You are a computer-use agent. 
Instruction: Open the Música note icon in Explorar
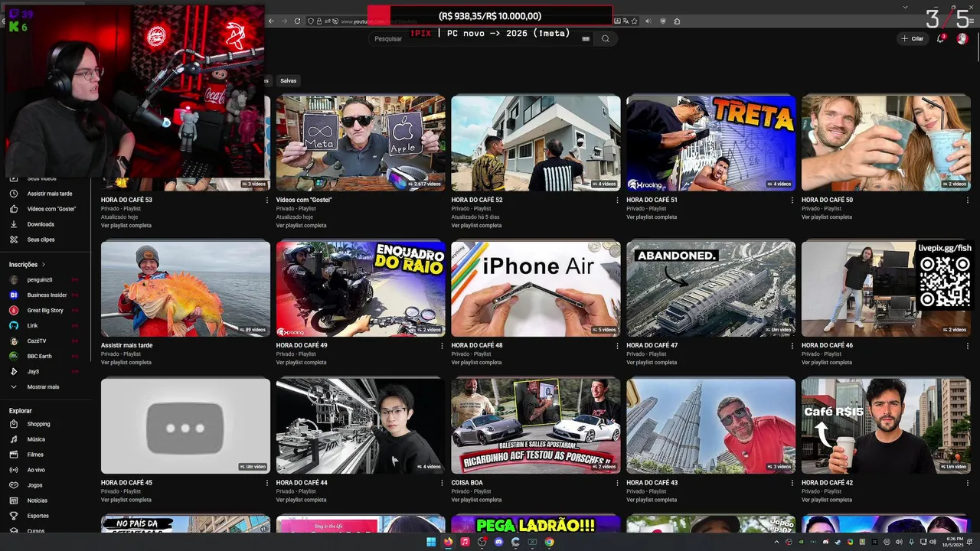[13, 439]
